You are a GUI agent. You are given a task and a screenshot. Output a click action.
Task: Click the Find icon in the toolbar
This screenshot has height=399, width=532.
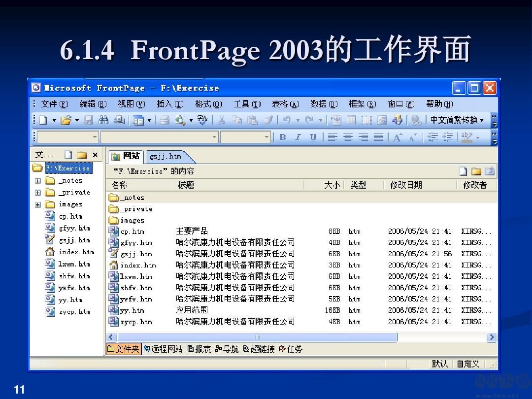pyautogui.click(x=103, y=120)
